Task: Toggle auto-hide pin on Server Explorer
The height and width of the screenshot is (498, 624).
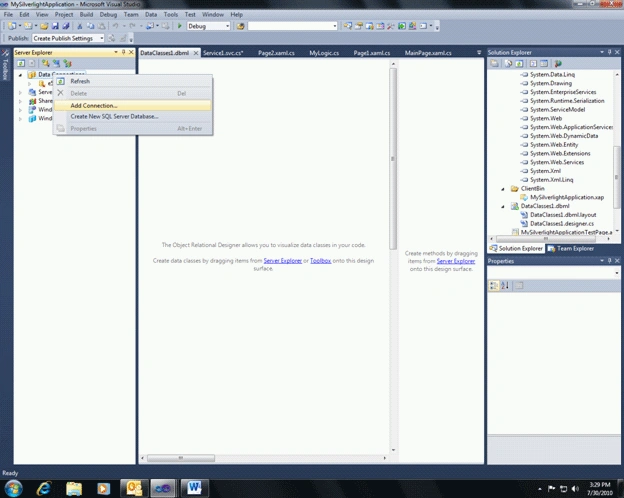Action: pos(123,52)
